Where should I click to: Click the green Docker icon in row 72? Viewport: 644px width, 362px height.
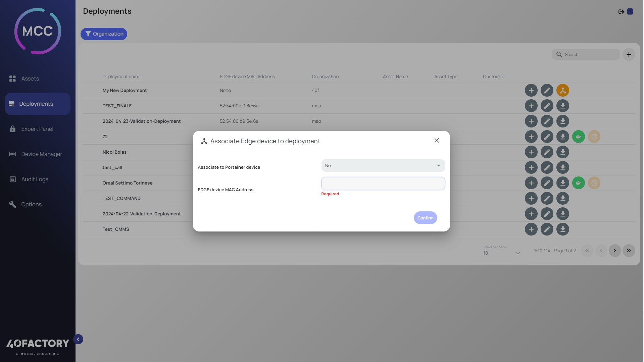pos(578,137)
